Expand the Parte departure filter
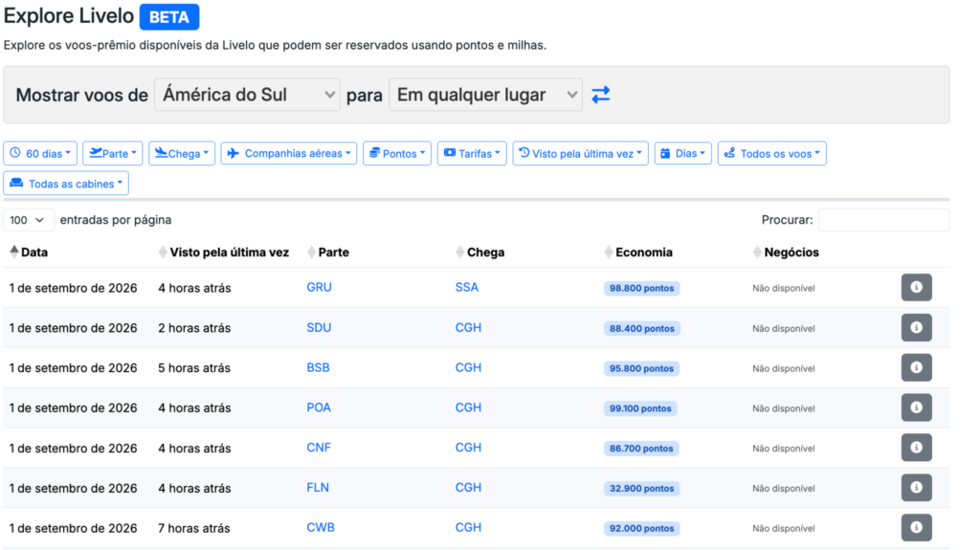980x550 pixels. coord(113,153)
